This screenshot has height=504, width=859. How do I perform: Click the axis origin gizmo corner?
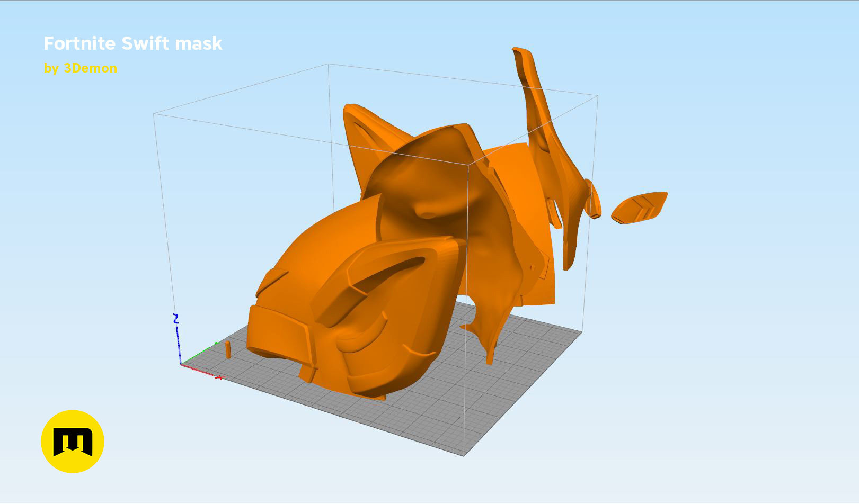[x=180, y=364]
